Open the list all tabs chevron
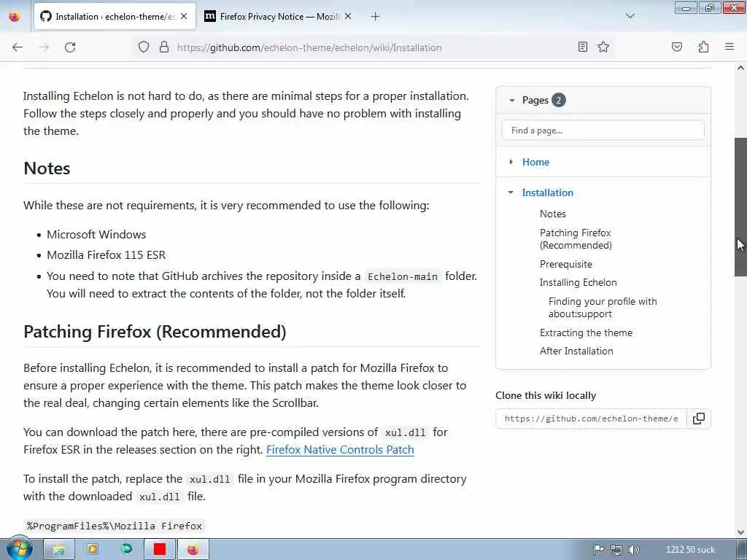 (630, 16)
